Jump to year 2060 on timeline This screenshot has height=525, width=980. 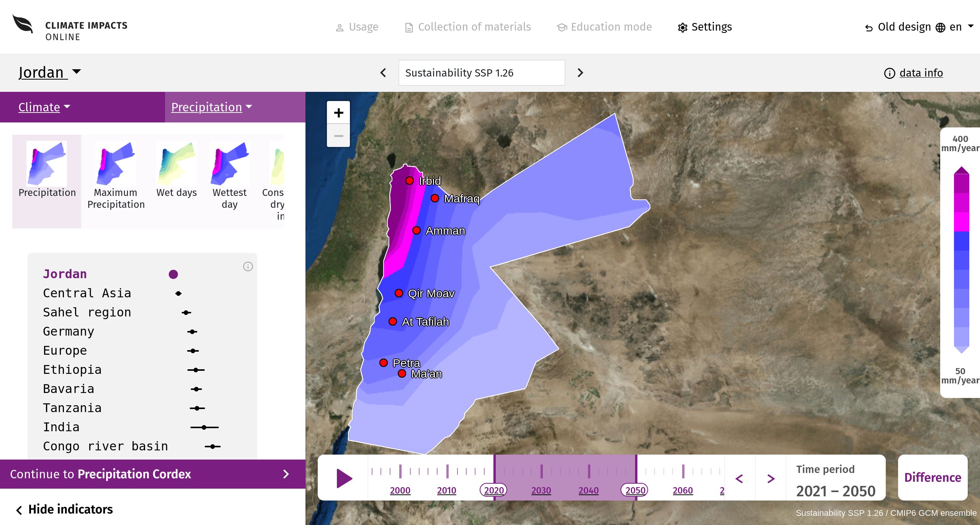coord(683,490)
